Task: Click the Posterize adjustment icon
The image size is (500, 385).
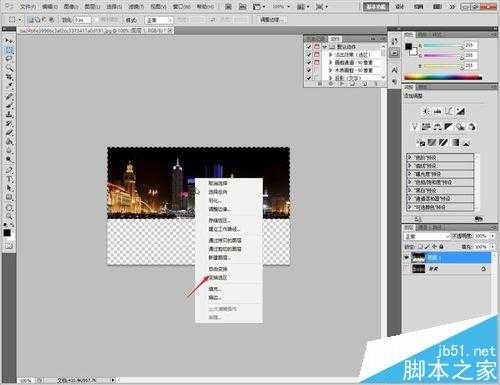Action: click(x=432, y=143)
